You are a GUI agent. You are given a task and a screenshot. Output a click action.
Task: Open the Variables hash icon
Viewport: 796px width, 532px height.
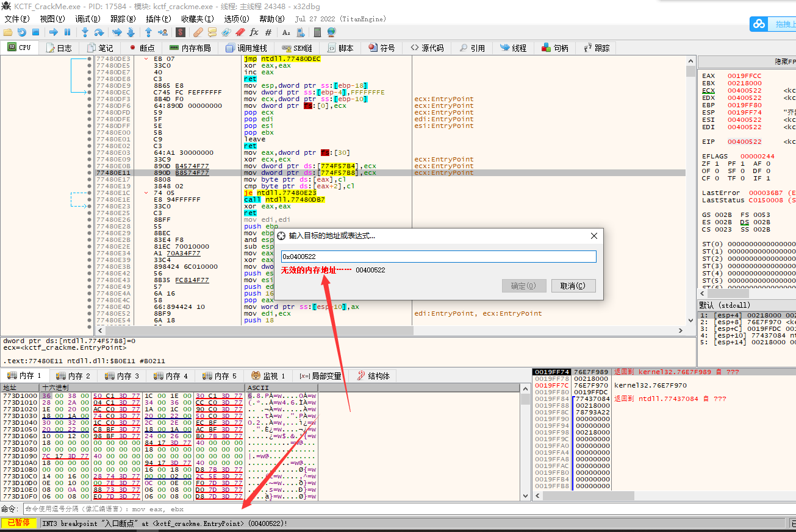[x=269, y=32]
